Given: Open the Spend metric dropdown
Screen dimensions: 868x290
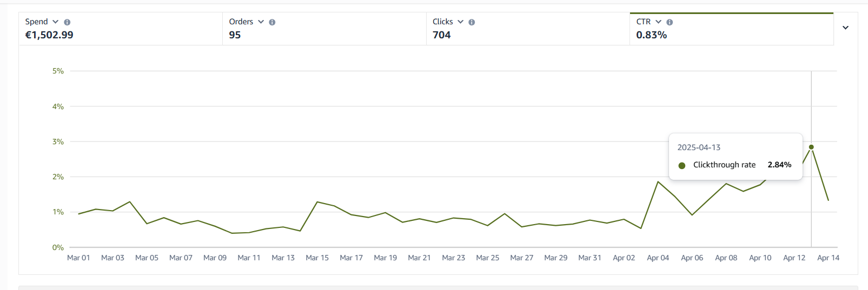Looking at the screenshot, I should (x=55, y=22).
